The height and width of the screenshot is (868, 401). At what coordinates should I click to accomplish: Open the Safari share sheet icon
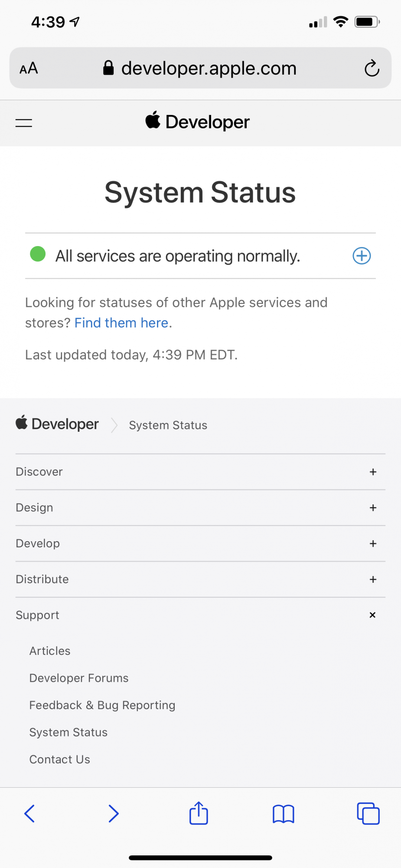pyautogui.click(x=199, y=813)
